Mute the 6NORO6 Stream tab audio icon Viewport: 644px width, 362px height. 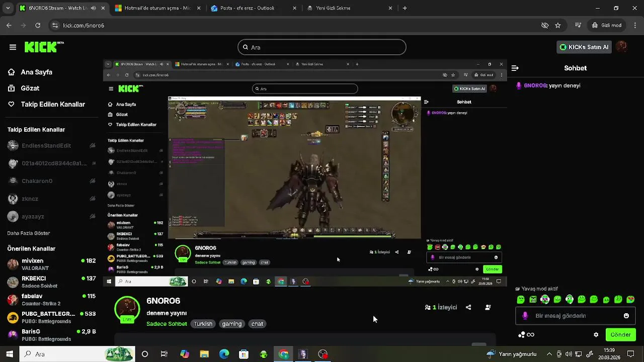pos(93,8)
